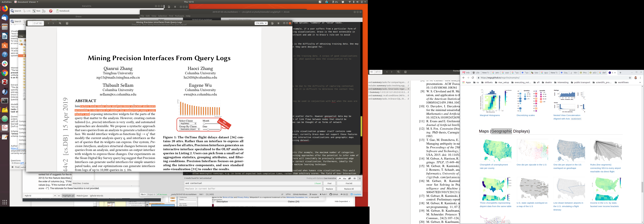Bookmark the Vega-Lite page with the star icon

[x=630, y=78]
